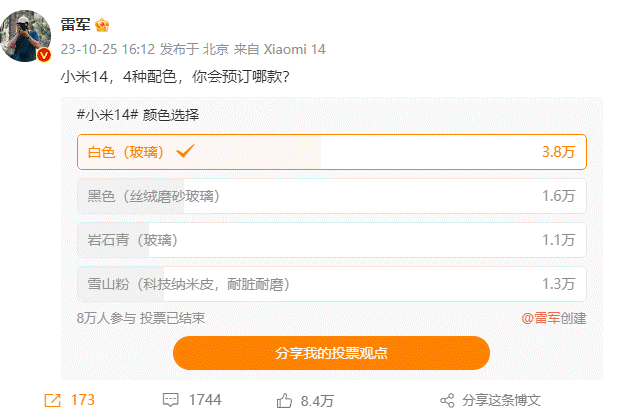
Task: Open comments via the speech bubble icon
Action: point(171,400)
